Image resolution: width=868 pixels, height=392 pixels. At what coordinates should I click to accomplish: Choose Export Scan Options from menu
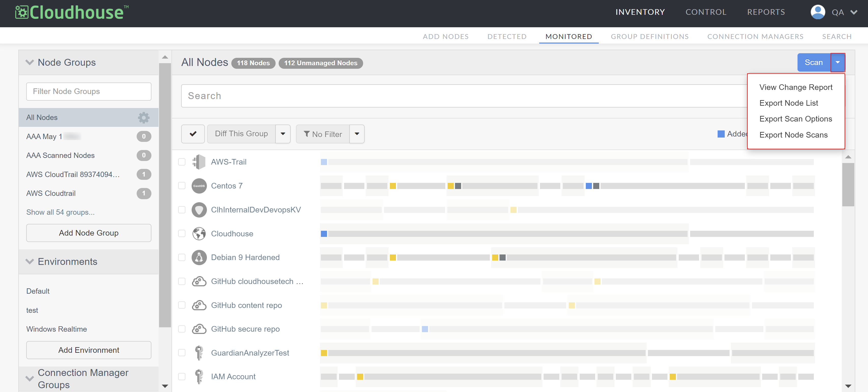click(795, 119)
